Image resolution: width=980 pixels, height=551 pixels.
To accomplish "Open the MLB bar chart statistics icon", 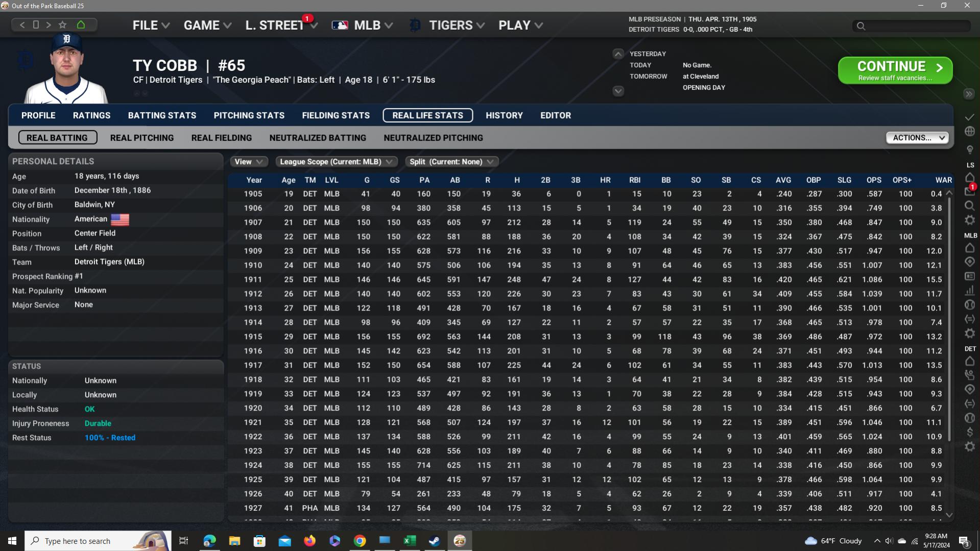I will pos(970,291).
